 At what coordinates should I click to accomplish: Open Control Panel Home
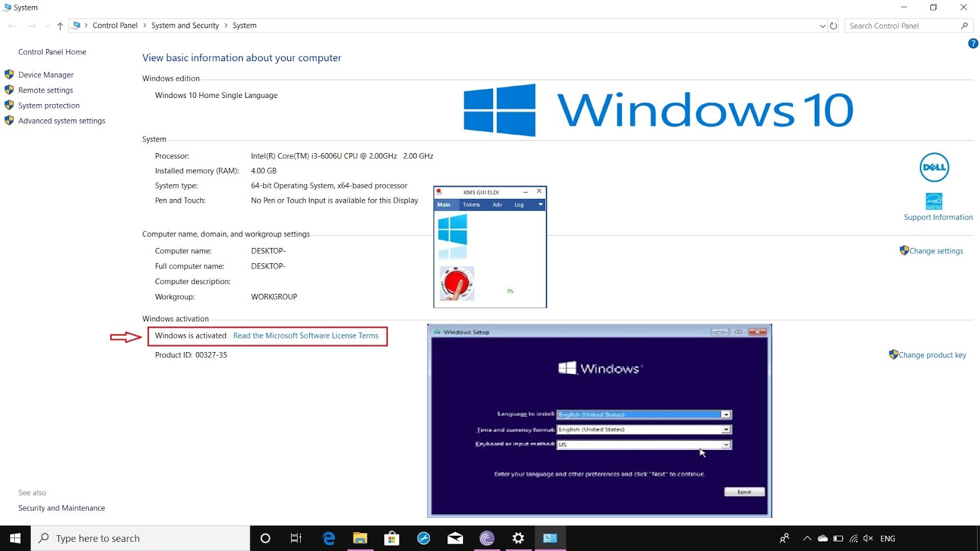pyautogui.click(x=52, y=52)
